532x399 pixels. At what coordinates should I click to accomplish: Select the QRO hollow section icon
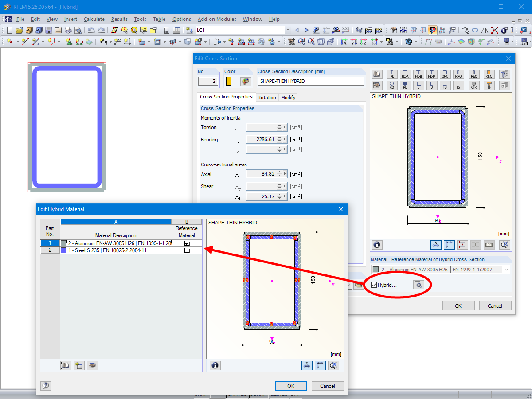tap(445, 74)
